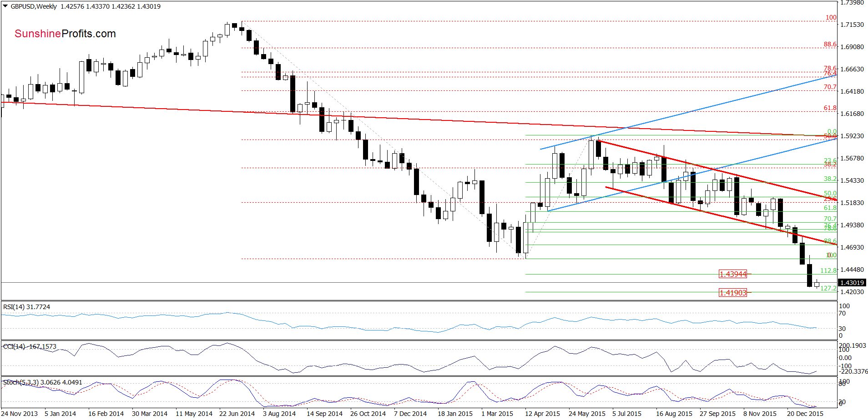Select the red 1.41903 price label
Screen dimensions: 868x420
click(x=732, y=293)
